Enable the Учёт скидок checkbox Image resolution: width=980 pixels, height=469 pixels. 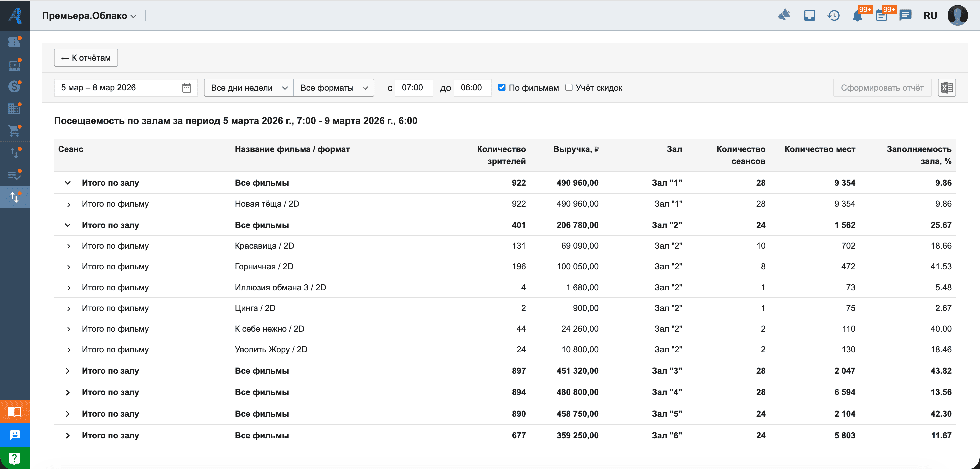click(x=569, y=87)
